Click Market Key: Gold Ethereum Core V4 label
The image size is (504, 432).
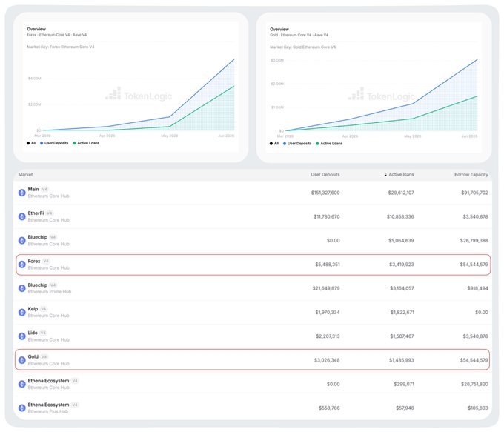[x=302, y=47]
